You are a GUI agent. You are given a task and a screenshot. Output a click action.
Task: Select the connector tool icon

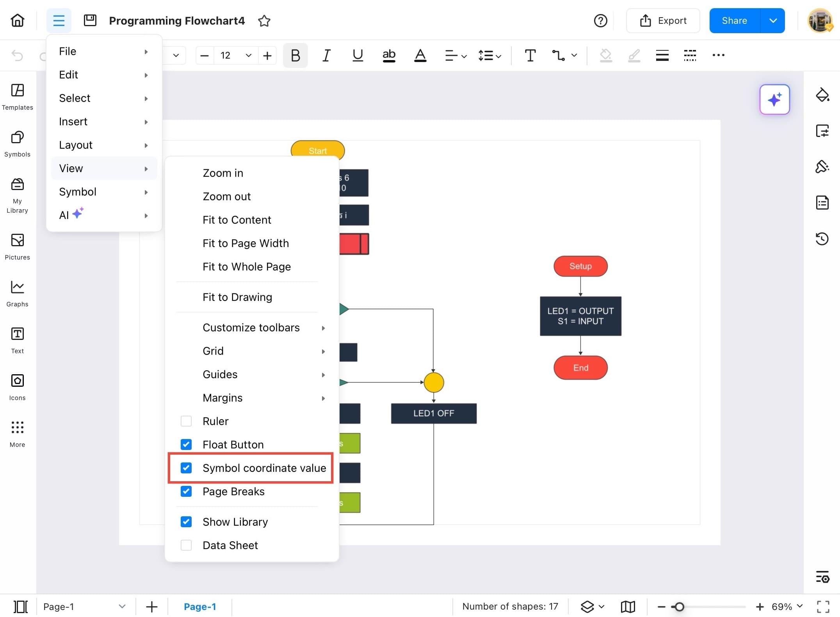tap(558, 55)
